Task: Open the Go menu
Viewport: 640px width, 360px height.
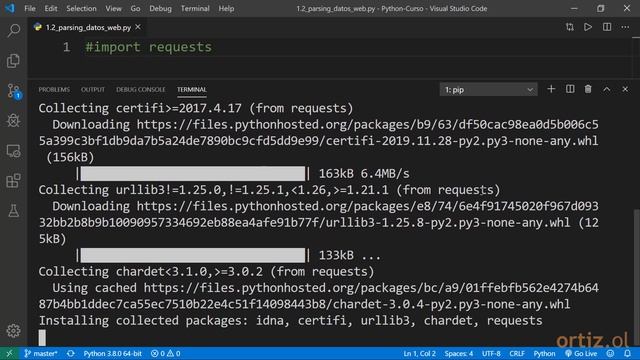Action: tap(136, 8)
